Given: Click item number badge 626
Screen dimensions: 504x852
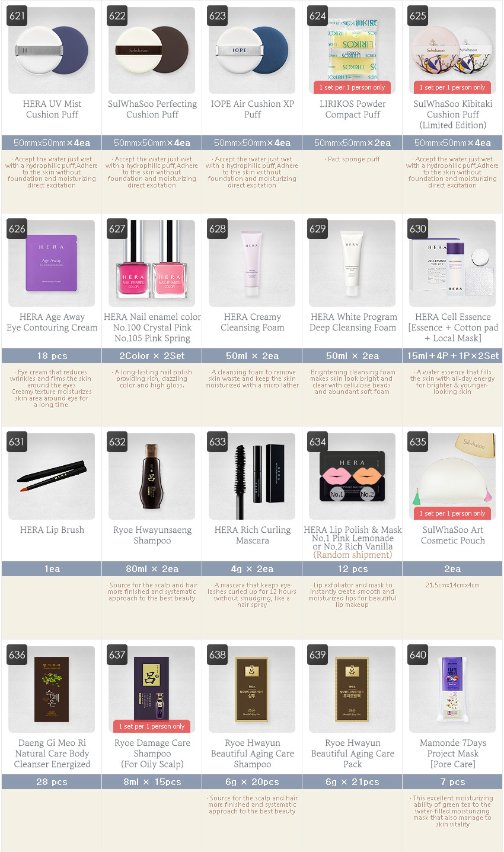Looking at the screenshot, I should [17, 229].
